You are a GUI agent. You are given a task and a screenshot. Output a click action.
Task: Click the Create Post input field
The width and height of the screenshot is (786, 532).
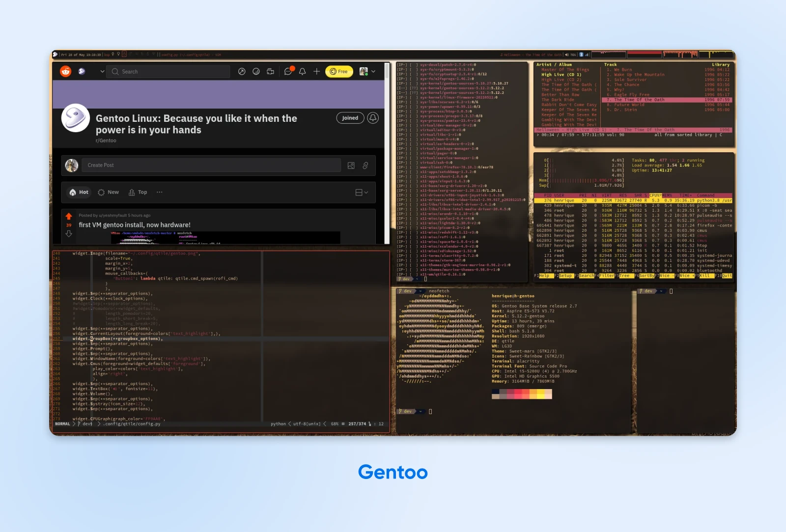pyautogui.click(x=211, y=165)
